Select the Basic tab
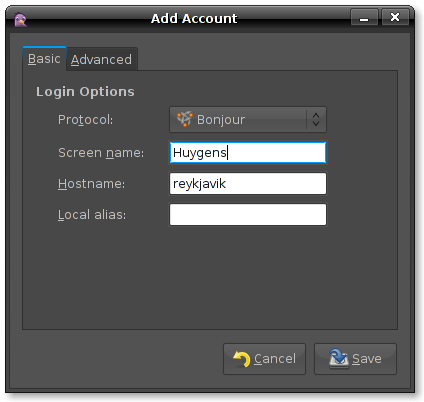The image size is (424, 402). click(44, 59)
